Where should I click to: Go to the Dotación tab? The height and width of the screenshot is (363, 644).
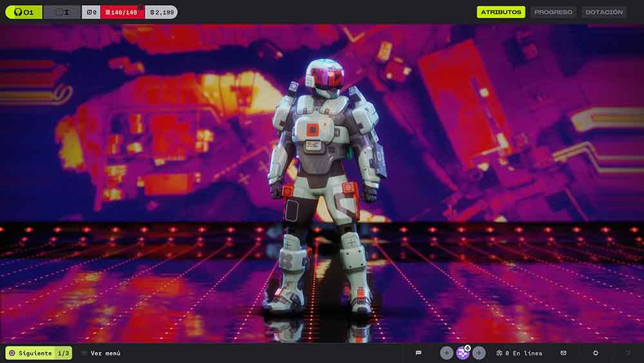click(604, 12)
